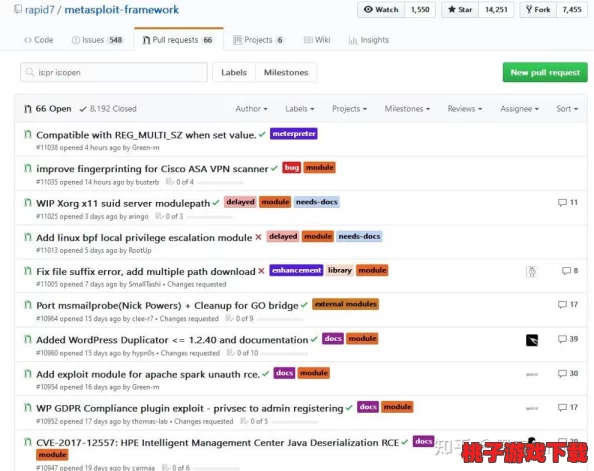Open PR 'Compatible with REG_MULTI_SZ when set value'

pos(146,135)
